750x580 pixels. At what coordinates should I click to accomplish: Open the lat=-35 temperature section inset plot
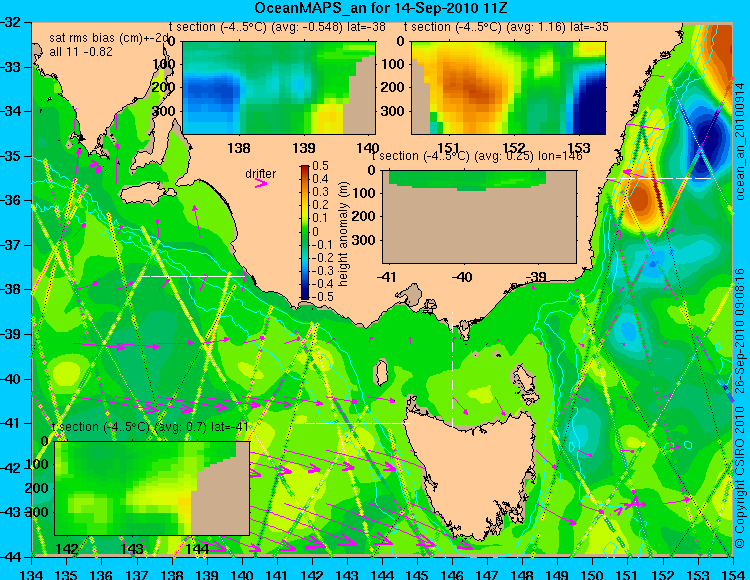pos(508,88)
